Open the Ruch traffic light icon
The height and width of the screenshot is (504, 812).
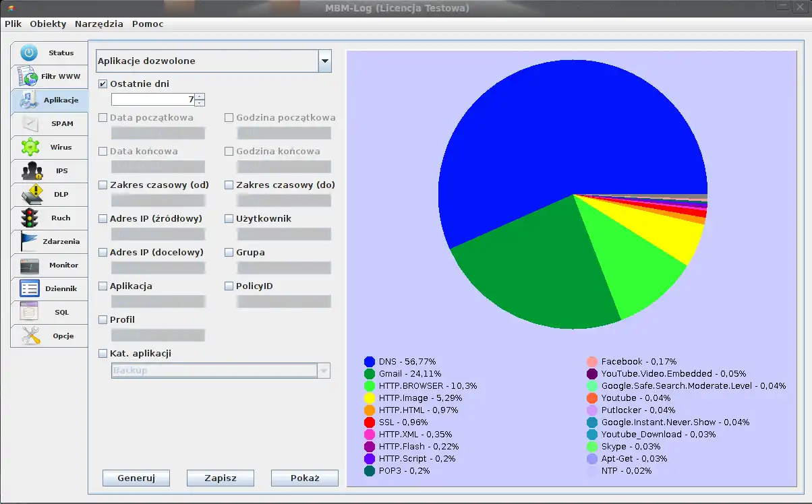pyautogui.click(x=30, y=218)
